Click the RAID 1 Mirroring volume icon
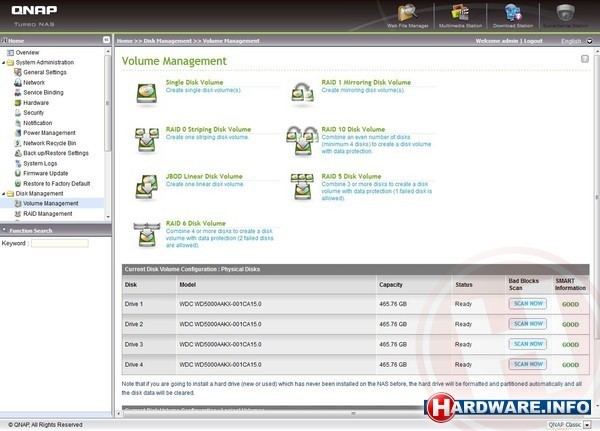 pos(302,93)
